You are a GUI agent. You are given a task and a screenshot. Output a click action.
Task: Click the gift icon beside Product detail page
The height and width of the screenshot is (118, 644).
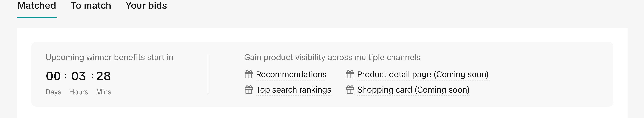[x=350, y=74]
